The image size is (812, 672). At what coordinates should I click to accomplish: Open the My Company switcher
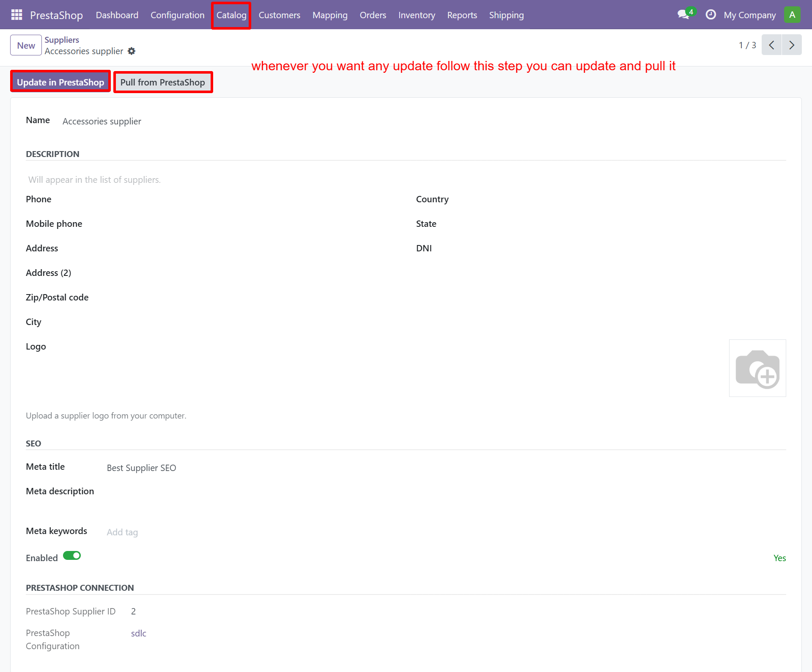coord(749,15)
